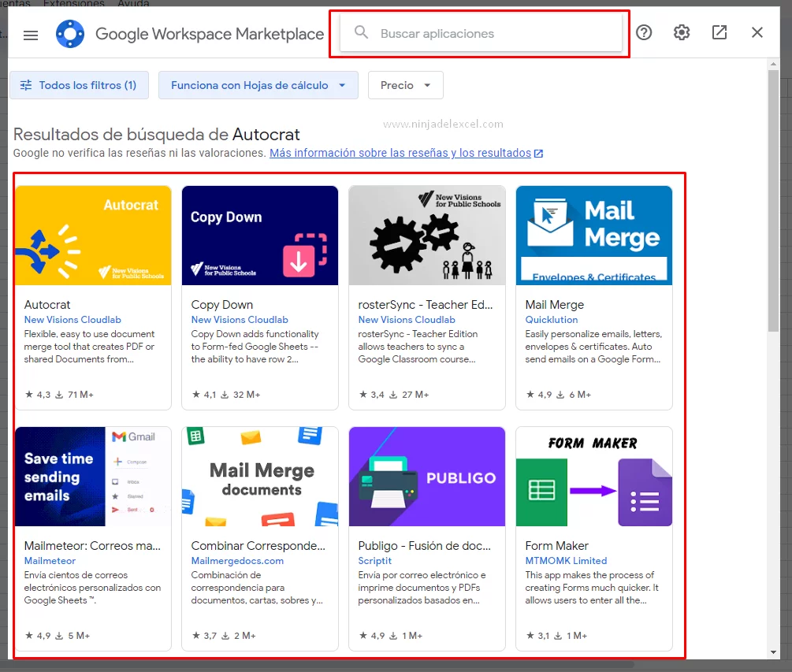
Task: Open New Visions Cloudlab link under Autocrat
Action: [x=73, y=320]
